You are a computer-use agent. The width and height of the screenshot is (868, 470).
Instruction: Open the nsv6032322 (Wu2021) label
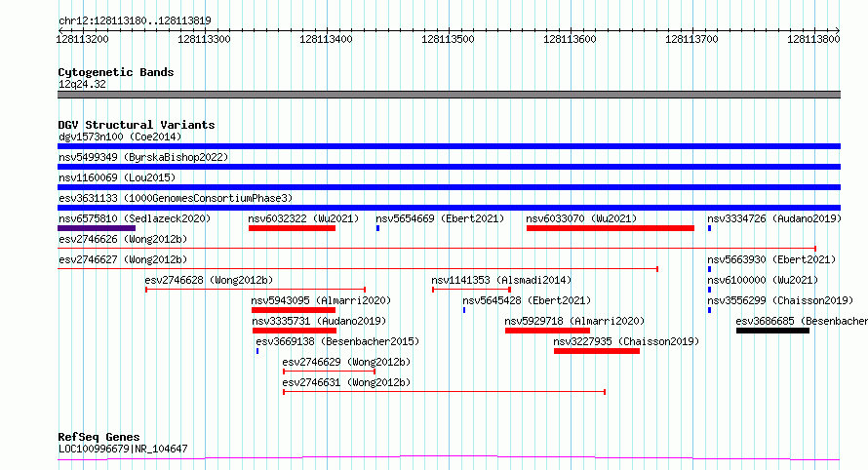pos(303,218)
